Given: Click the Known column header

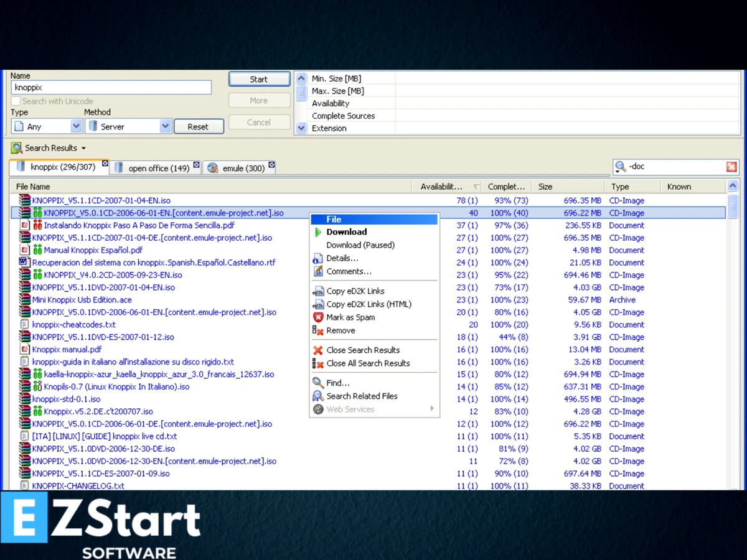Looking at the screenshot, I should click(x=692, y=187).
